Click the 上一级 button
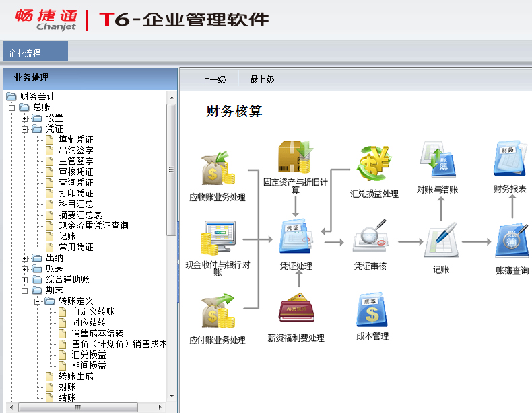 point(213,79)
